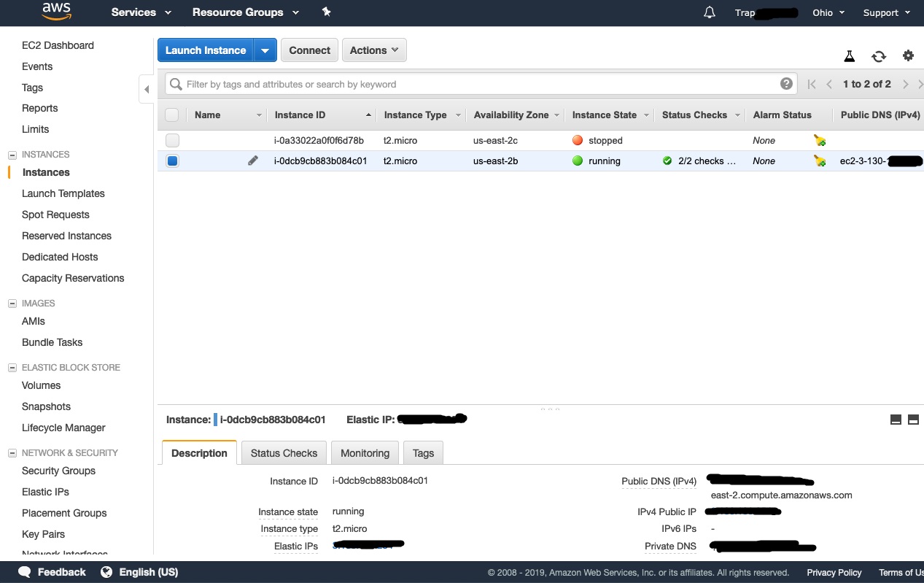Open the Services dropdown menu
Viewport: 924px width, 583px height.
pos(141,12)
